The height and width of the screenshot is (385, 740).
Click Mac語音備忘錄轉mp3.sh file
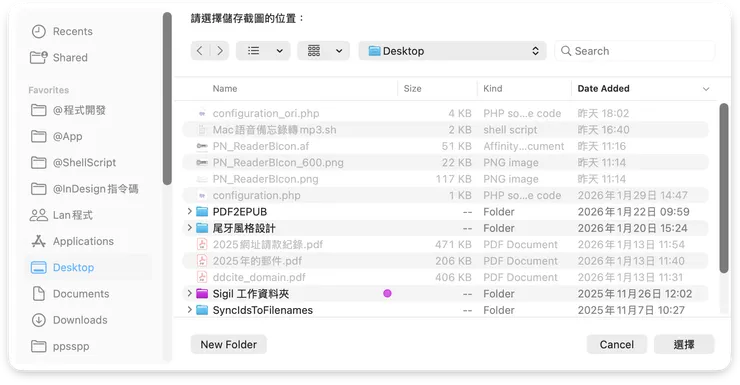click(x=275, y=130)
